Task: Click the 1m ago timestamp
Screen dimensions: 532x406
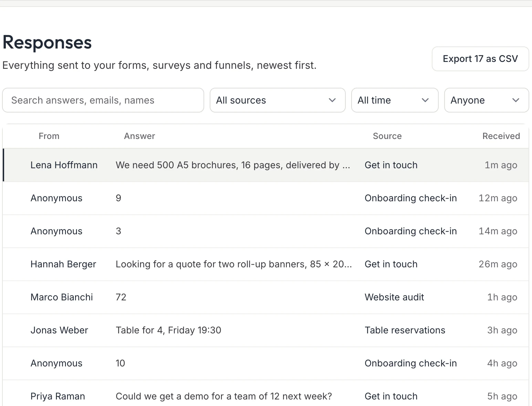Action: tap(501, 165)
